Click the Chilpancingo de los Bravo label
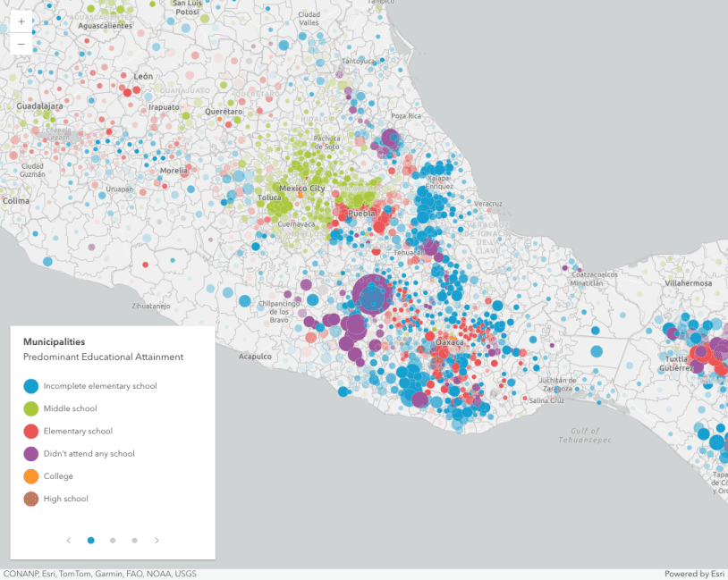The image size is (728, 580). [x=279, y=312]
